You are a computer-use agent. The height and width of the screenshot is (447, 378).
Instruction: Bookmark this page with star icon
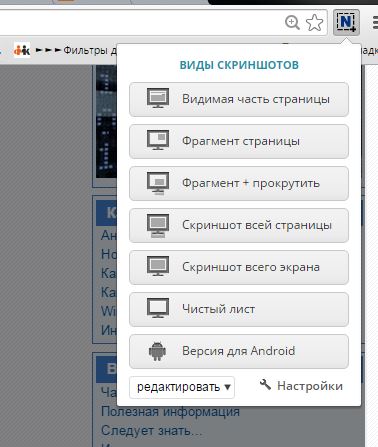click(x=314, y=23)
